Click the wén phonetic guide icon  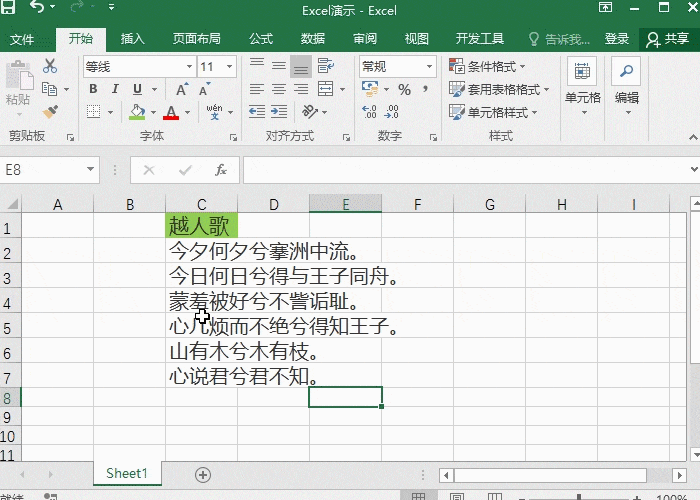[x=215, y=112]
